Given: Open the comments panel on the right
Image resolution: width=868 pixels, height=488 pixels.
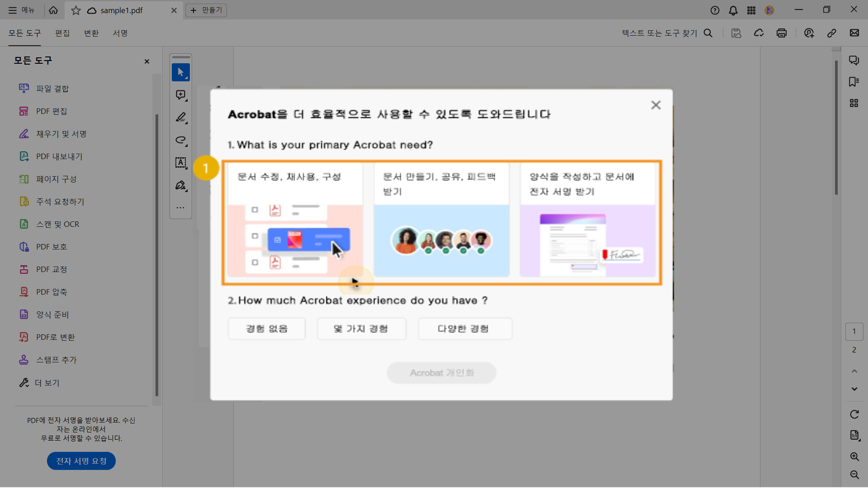Looking at the screenshot, I should coord(854,60).
